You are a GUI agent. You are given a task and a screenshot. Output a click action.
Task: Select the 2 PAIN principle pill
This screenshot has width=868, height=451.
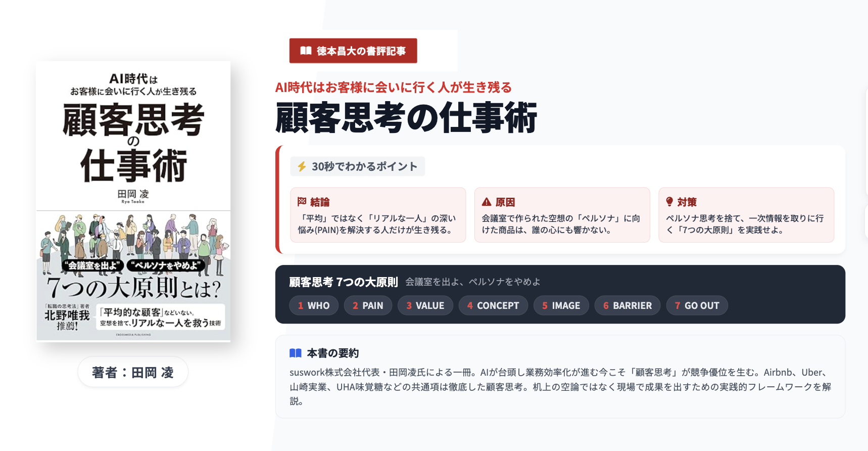(x=368, y=305)
